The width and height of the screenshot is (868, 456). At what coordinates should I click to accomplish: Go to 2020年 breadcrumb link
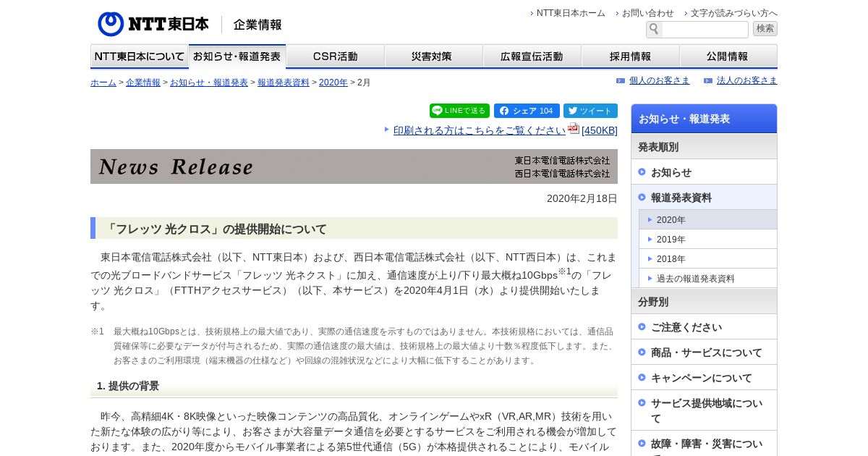click(333, 83)
